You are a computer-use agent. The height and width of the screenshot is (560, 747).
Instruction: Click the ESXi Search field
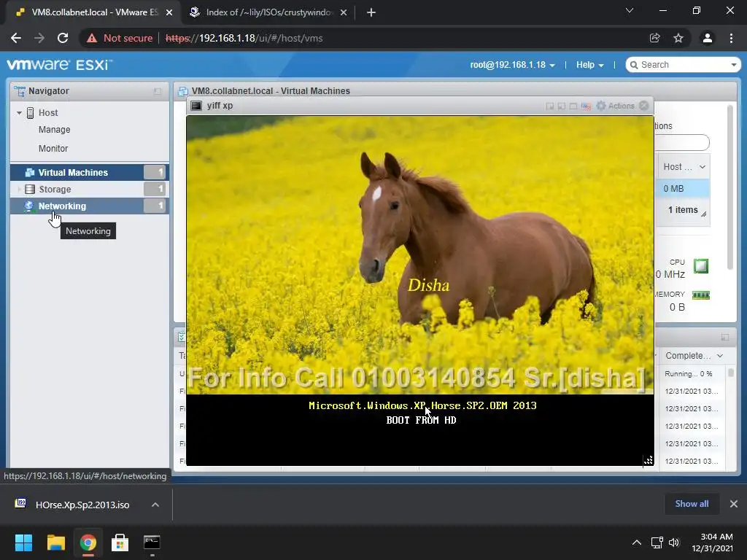coord(683,65)
